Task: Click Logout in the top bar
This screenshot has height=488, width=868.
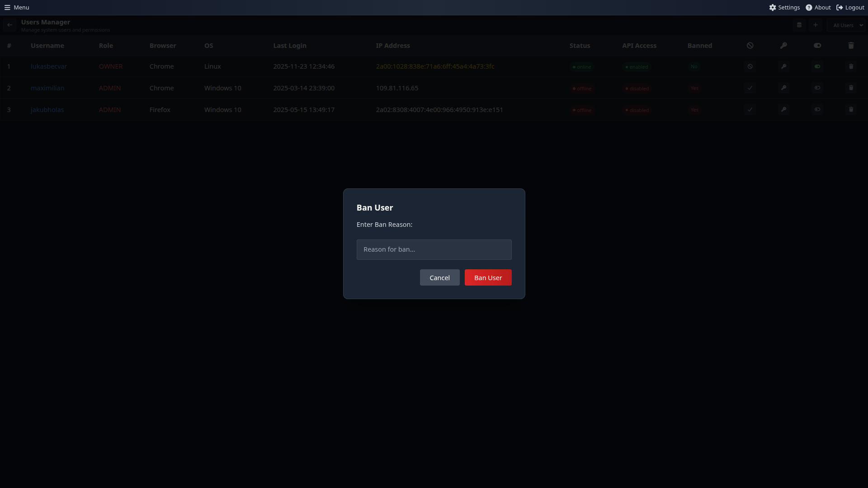Action: coord(850,7)
